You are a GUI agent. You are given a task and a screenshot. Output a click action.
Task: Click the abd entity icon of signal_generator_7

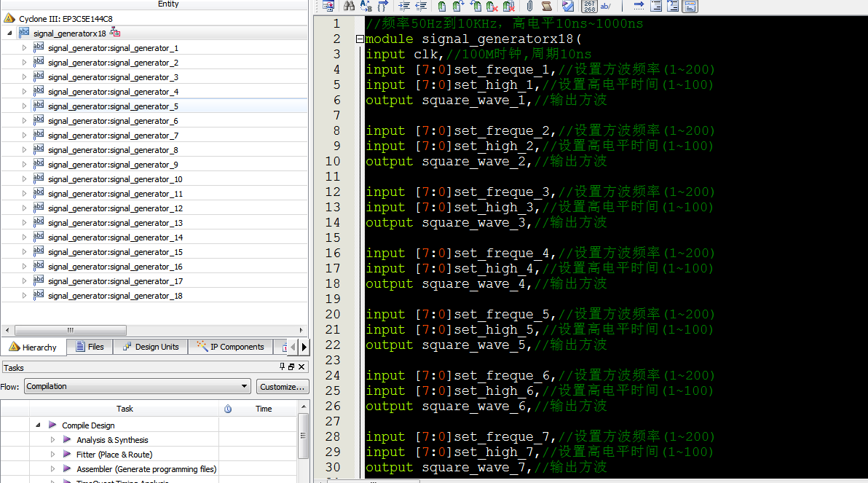(38, 135)
